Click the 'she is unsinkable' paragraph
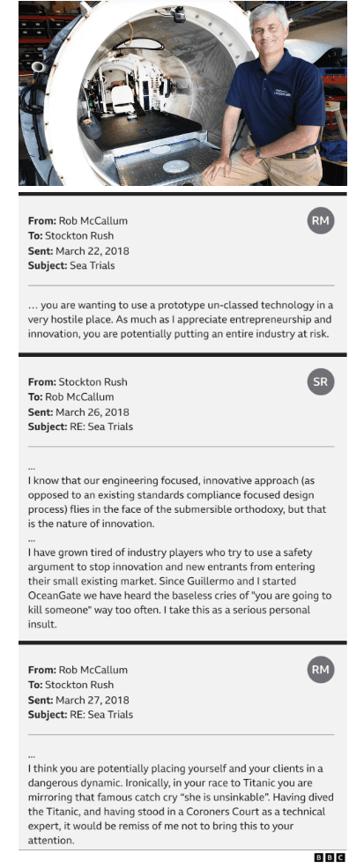364x868 pixels. (176, 805)
